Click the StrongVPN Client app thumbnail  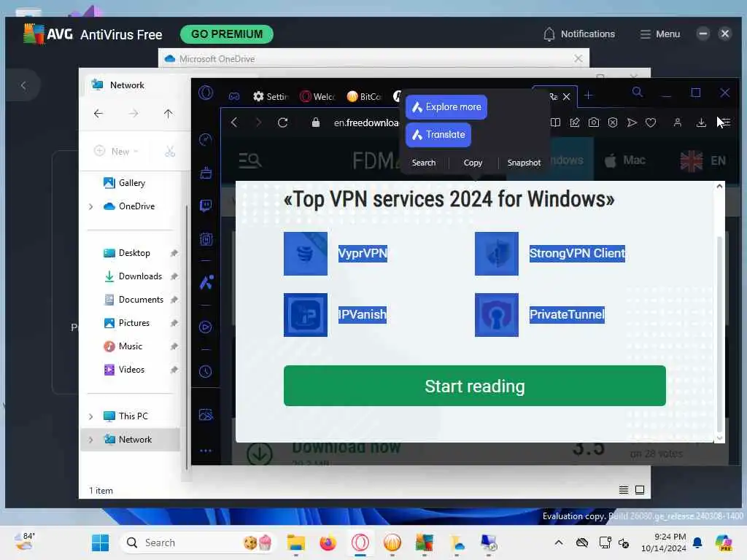pos(496,253)
